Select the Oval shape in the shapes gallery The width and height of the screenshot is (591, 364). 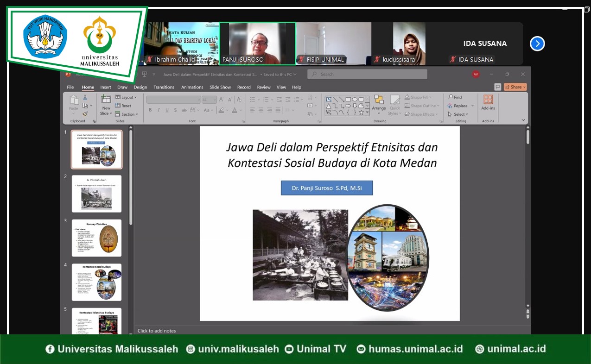355,99
